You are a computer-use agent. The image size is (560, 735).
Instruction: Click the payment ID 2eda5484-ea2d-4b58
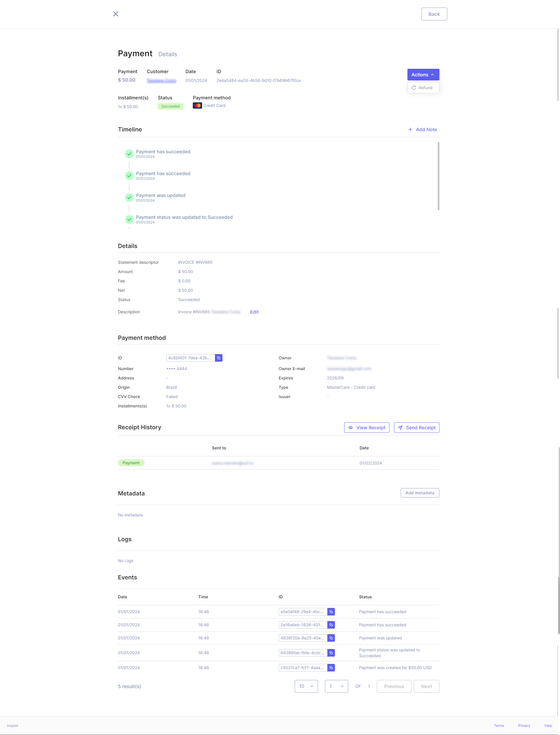pos(258,80)
